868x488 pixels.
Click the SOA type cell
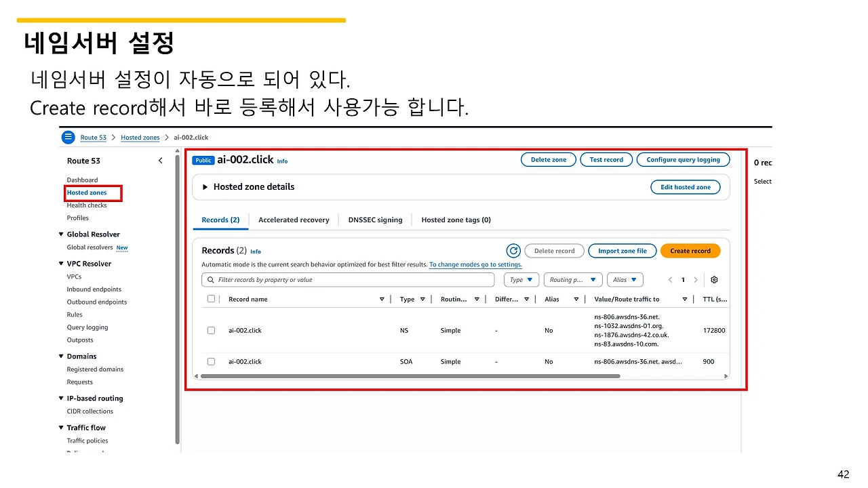tap(406, 362)
